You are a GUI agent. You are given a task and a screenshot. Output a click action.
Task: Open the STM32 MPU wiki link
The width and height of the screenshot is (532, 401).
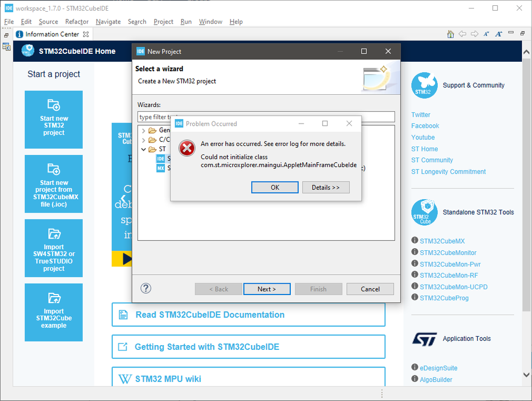[249, 377]
